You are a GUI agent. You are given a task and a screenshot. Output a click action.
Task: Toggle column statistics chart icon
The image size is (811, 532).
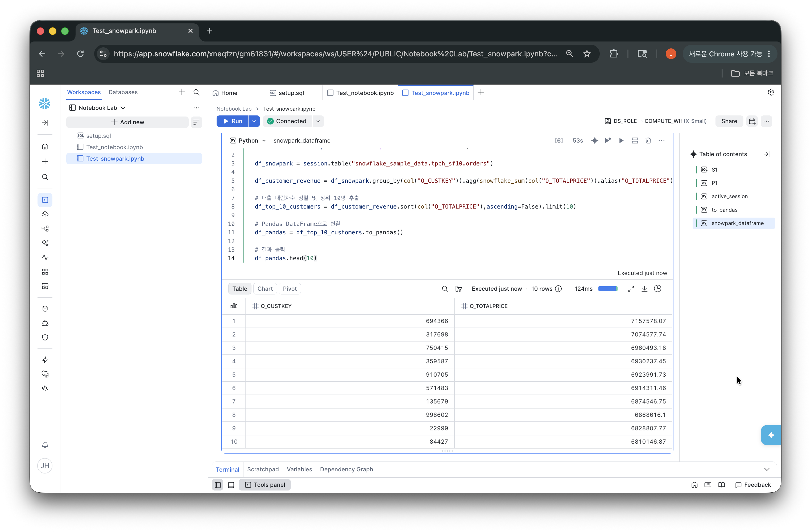(x=234, y=306)
